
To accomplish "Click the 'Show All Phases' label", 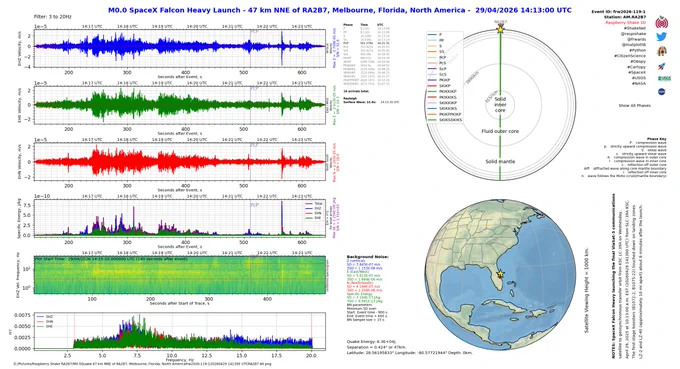I will (x=634, y=106).
